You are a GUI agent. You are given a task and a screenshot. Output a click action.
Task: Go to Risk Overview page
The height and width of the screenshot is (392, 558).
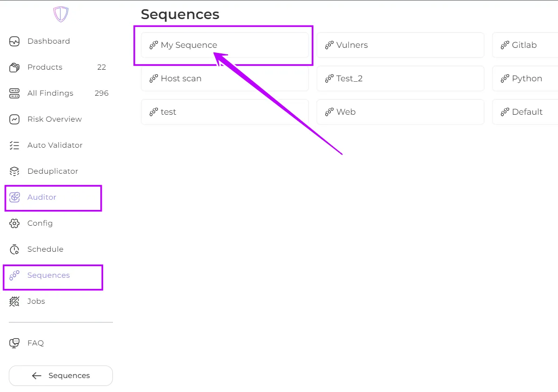tap(54, 119)
